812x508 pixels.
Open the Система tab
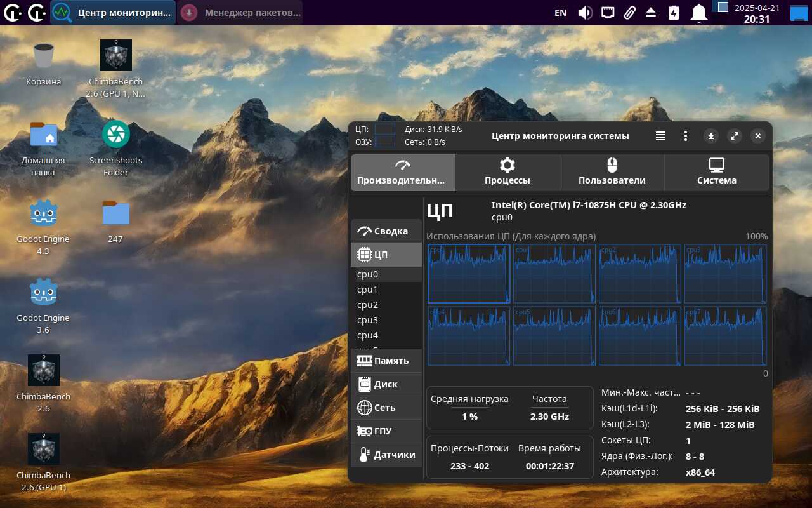pyautogui.click(x=716, y=173)
